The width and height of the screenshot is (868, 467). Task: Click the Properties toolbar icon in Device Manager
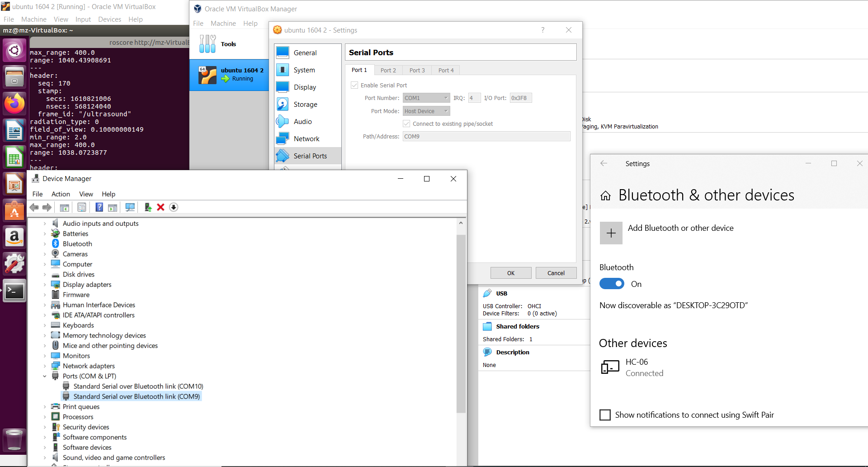click(82, 207)
